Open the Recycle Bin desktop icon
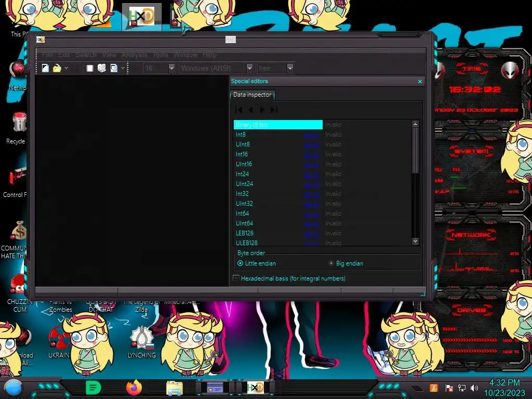Image resolution: width=532 pixels, height=399 pixels. pos(19,122)
